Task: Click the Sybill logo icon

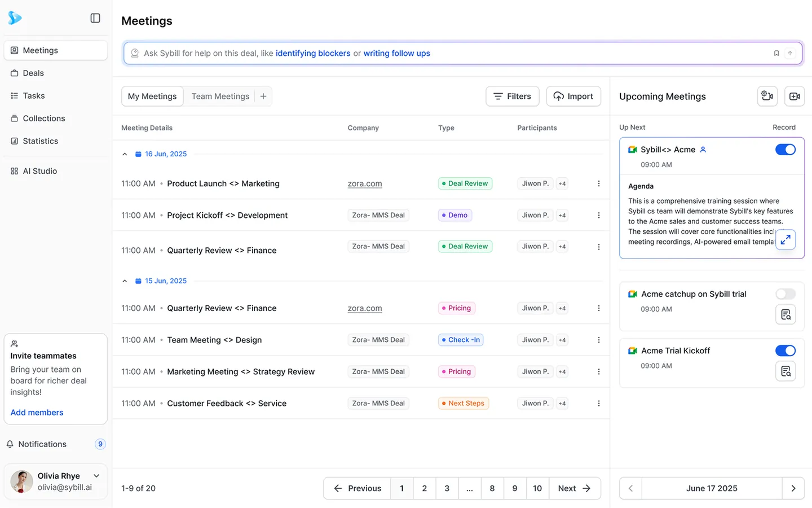Action: (15, 18)
